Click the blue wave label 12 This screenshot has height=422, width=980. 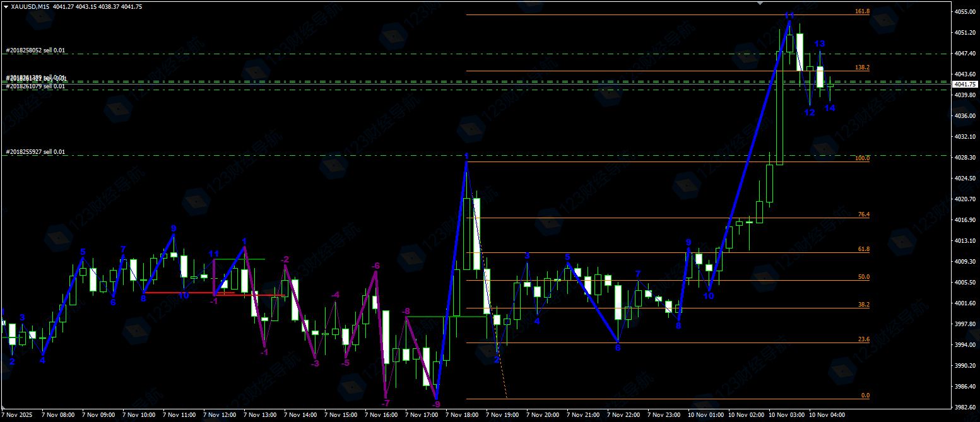809,112
